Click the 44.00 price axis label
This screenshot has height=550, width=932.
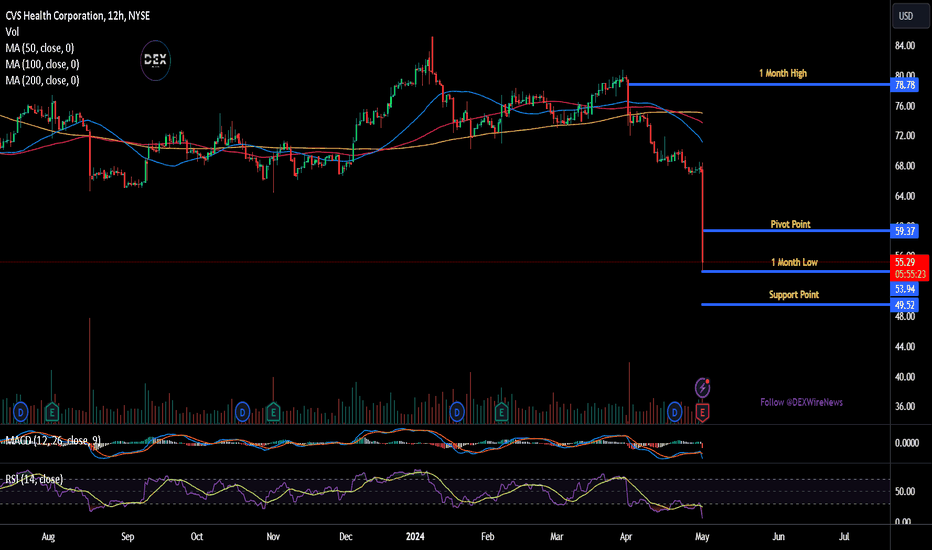[x=905, y=346]
